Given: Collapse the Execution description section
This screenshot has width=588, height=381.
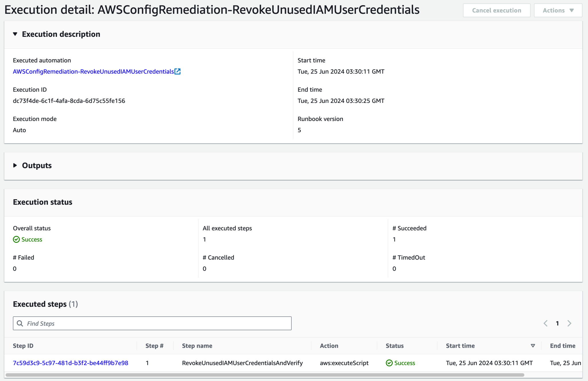Looking at the screenshot, I should pyautogui.click(x=15, y=34).
